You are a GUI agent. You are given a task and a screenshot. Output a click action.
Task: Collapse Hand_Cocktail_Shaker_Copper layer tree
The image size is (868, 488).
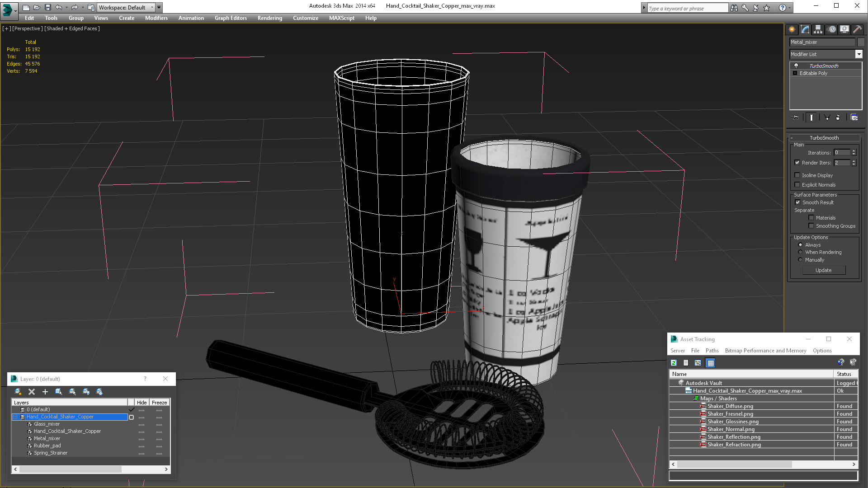tap(15, 417)
